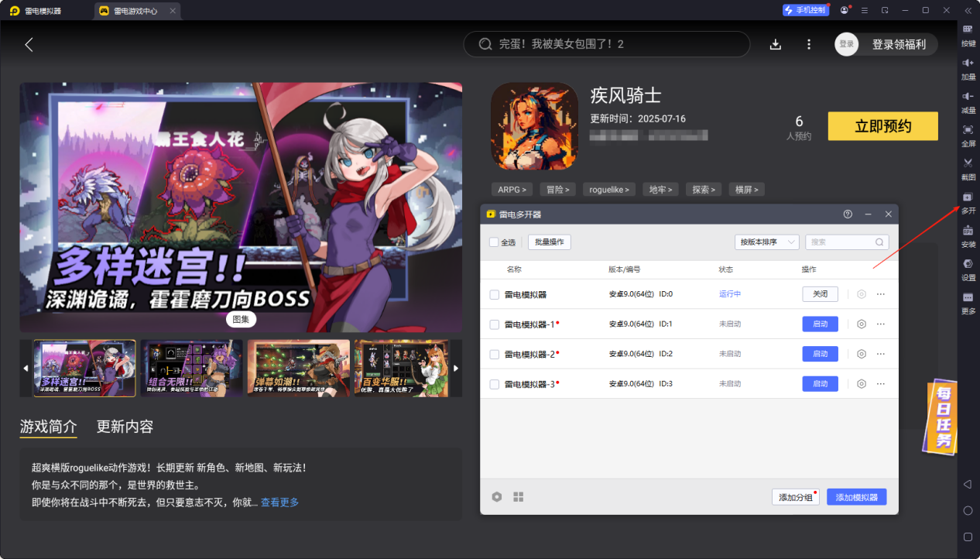Check the box for the 雷电模拟器 ID:0 row

[x=495, y=294]
